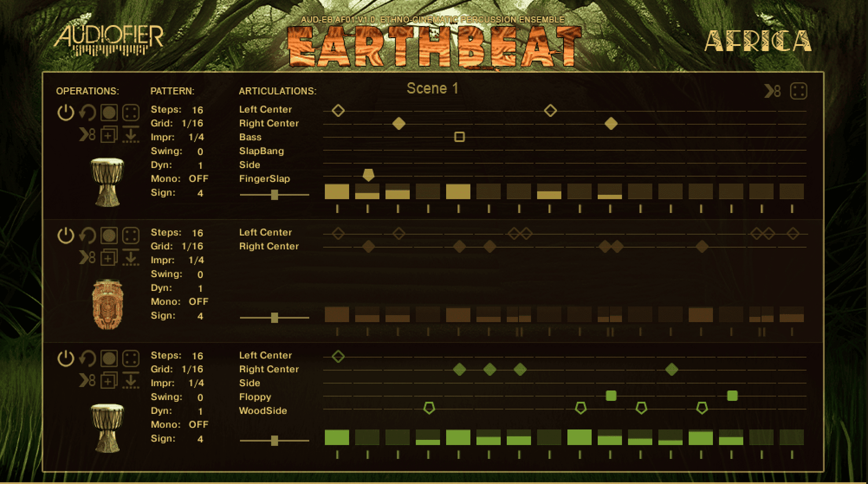Click the undo arrow in the first track
868x484 pixels.
[87, 112]
